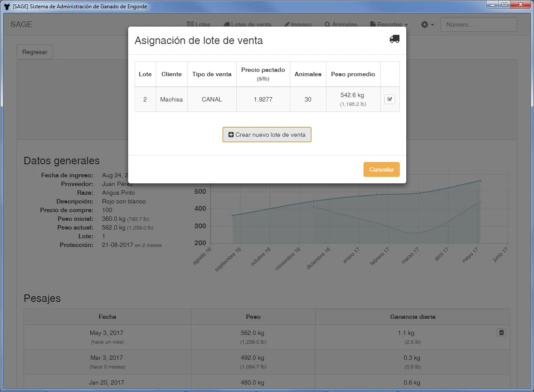Open the gear dropdown chevron
Viewport: 534px width, 392px height.
click(x=432, y=24)
